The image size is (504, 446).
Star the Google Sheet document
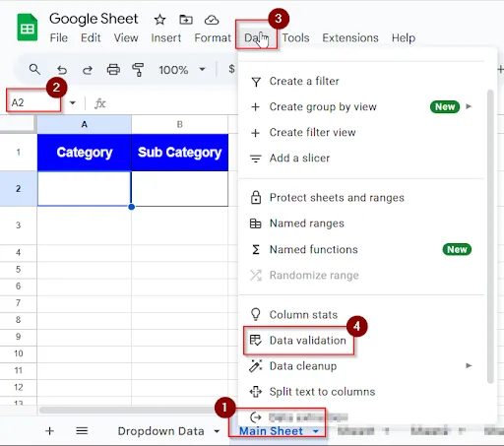pyautogui.click(x=159, y=20)
